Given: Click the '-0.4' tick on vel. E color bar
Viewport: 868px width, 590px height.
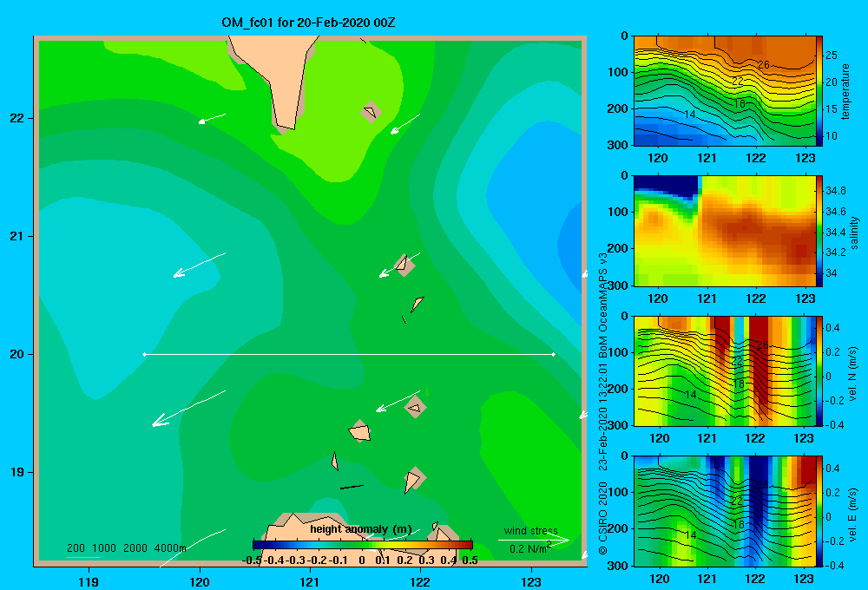Looking at the screenshot, I should pyautogui.click(x=834, y=565).
